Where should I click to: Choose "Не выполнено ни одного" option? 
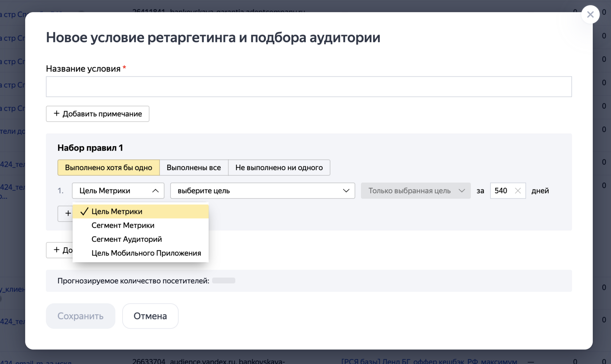[x=279, y=168]
